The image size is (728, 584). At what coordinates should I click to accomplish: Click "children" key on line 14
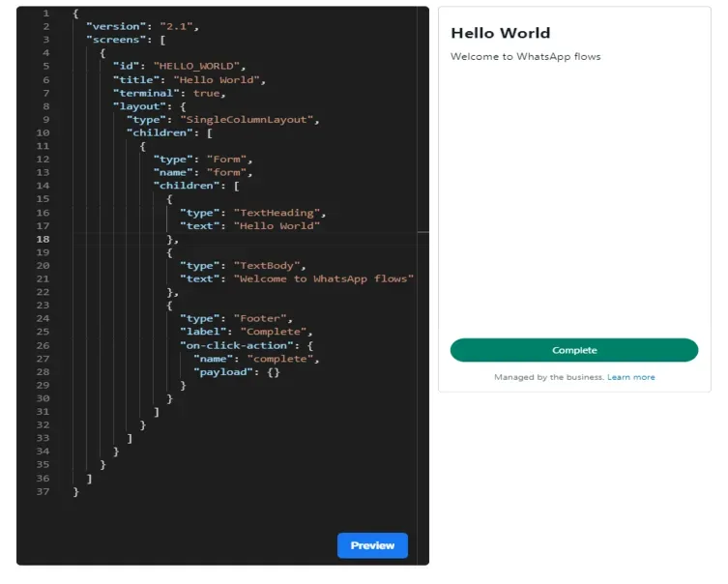187,186
